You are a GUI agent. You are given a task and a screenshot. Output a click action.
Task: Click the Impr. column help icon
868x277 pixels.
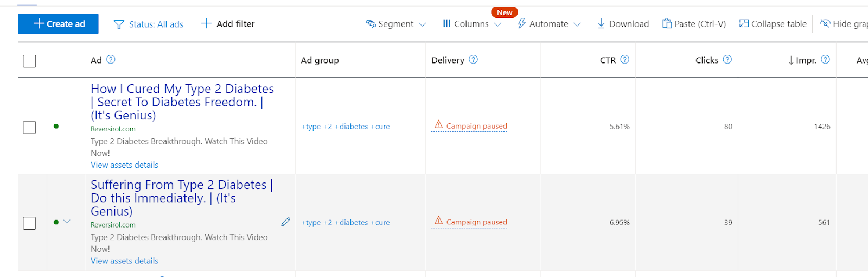[825, 60]
